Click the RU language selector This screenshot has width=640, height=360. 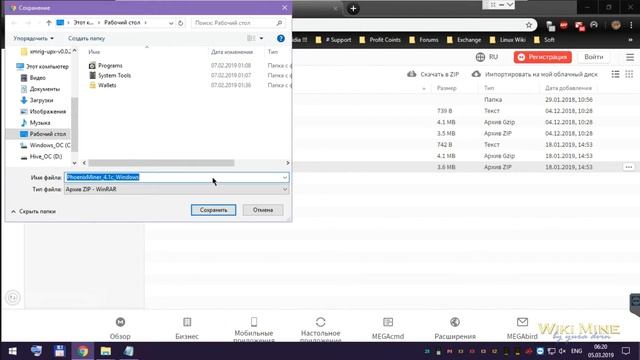pyautogui.click(x=487, y=57)
